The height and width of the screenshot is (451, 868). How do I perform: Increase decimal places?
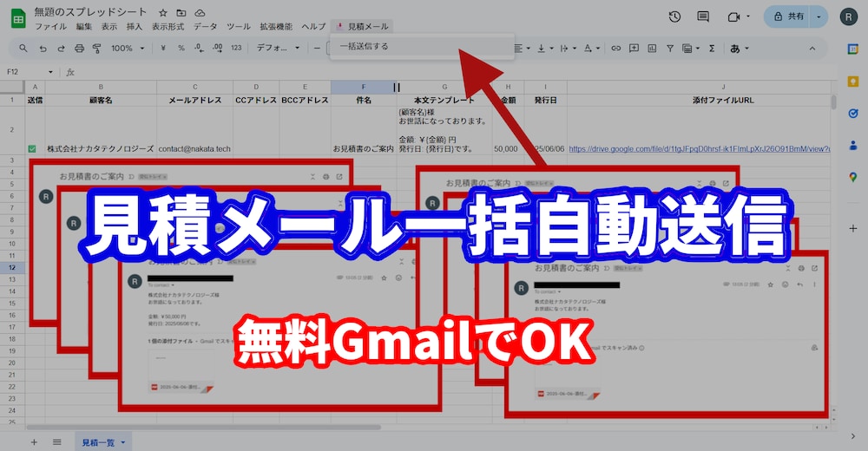point(218,49)
